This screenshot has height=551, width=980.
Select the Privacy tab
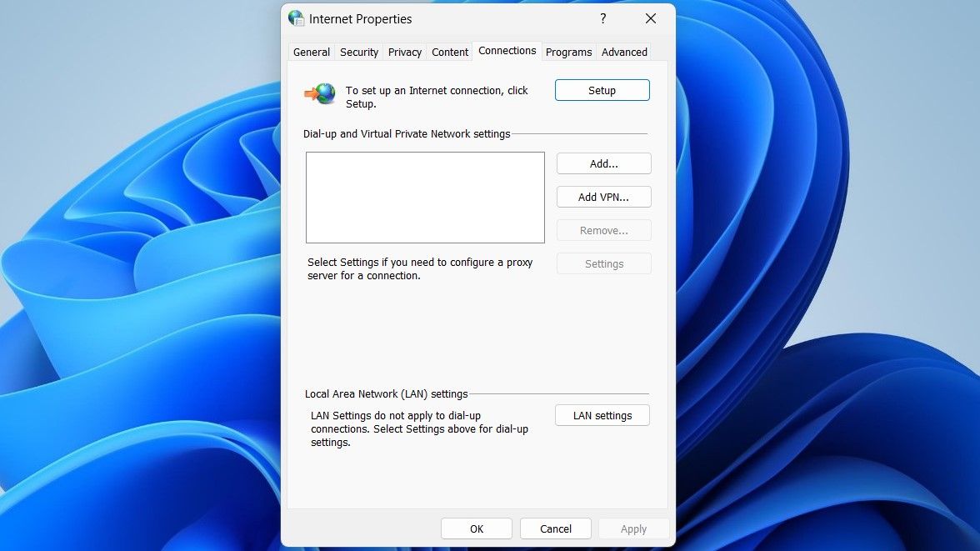pos(404,52)
